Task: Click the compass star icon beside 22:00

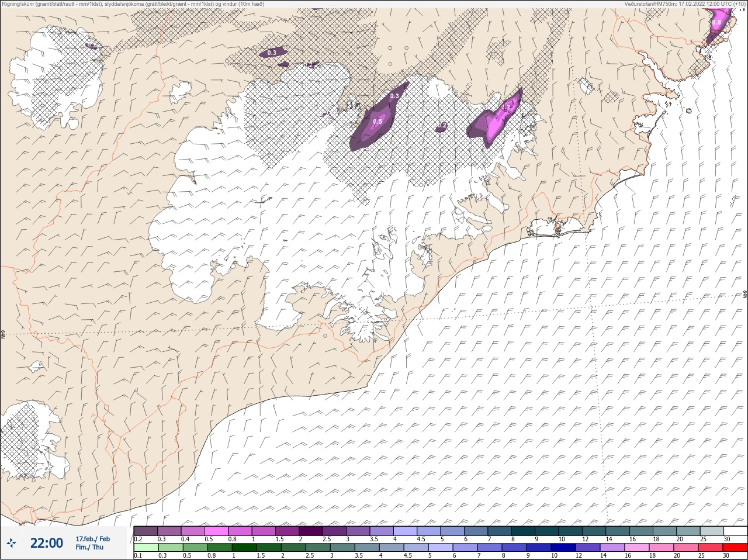Action: (12, 543)
